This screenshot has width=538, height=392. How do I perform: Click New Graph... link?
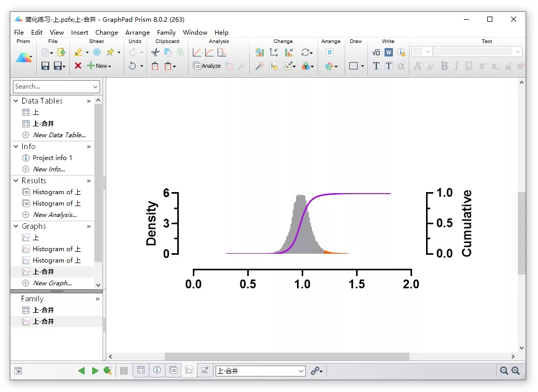(52, 283)
